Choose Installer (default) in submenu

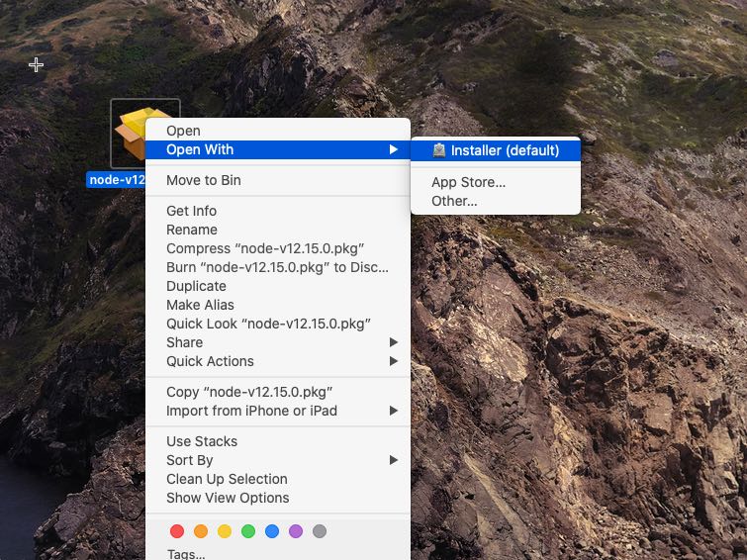(x=496, y=150)
